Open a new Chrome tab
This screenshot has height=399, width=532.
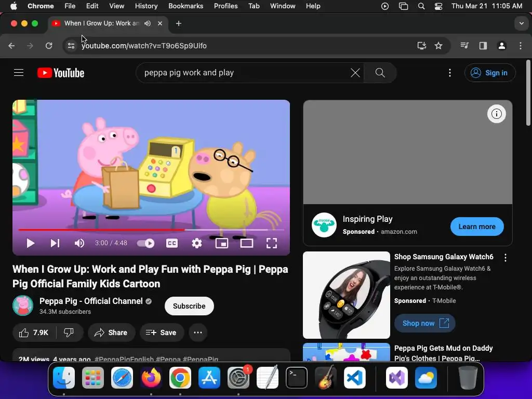point(179,23)
